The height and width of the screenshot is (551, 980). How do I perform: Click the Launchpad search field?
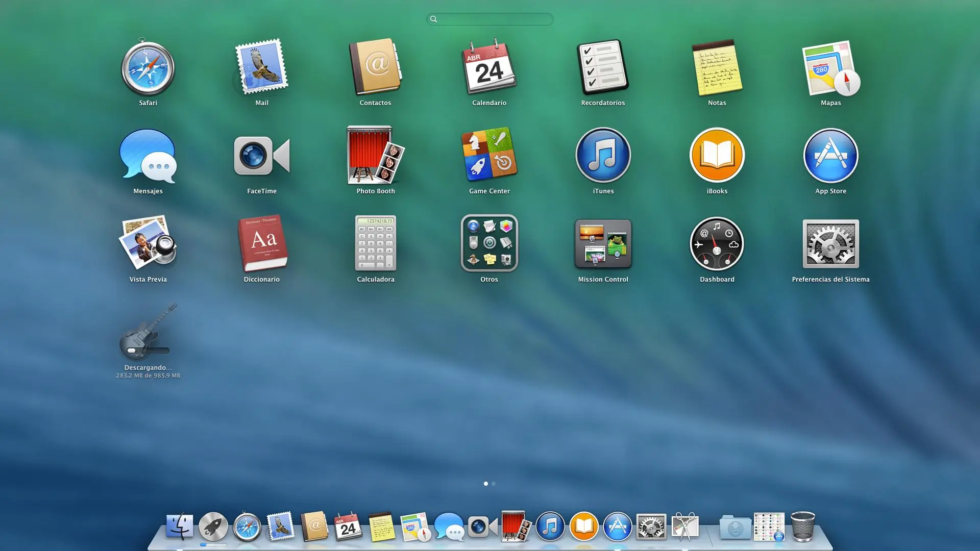(x=489, y=19)
